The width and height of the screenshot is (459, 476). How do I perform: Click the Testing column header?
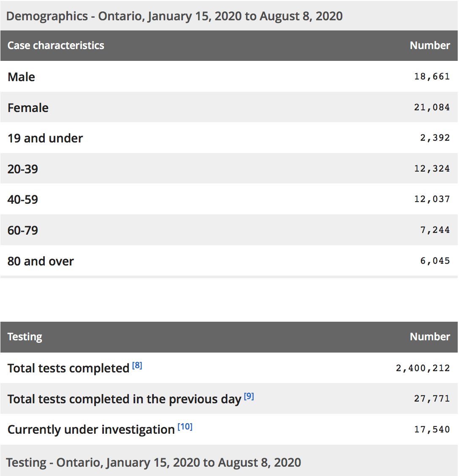25,336
